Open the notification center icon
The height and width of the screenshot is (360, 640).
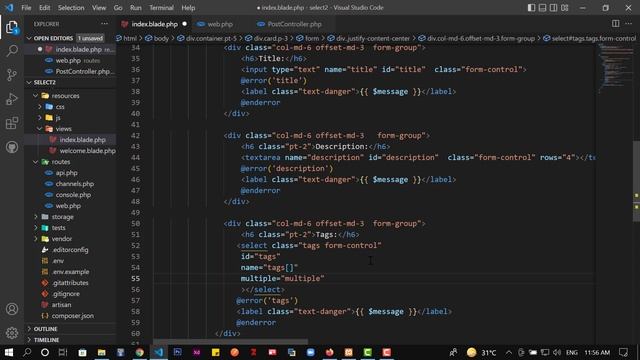(x=623, y=352)
